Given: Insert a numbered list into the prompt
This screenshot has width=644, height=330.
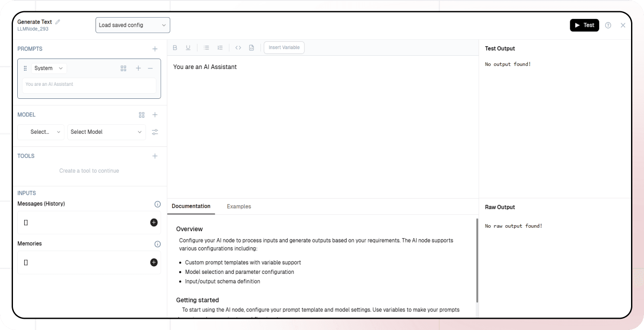Looking at the screenshot, I should (220, 47).
